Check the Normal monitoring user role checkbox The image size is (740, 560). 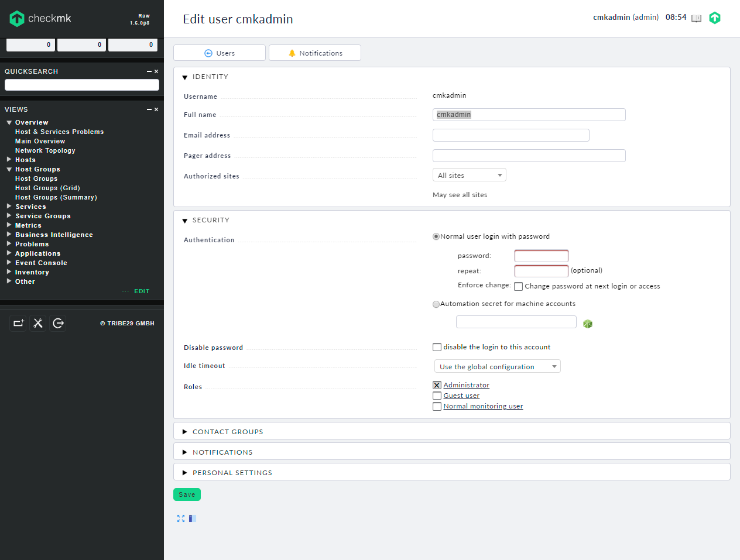tap(437, 406)
